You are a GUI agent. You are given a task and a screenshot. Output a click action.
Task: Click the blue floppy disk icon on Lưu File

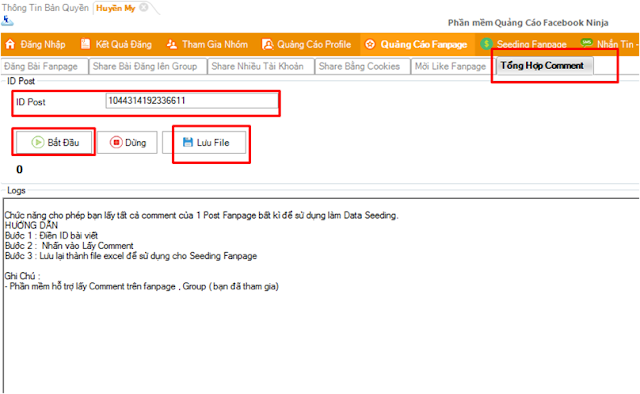[x=188, y=142]
